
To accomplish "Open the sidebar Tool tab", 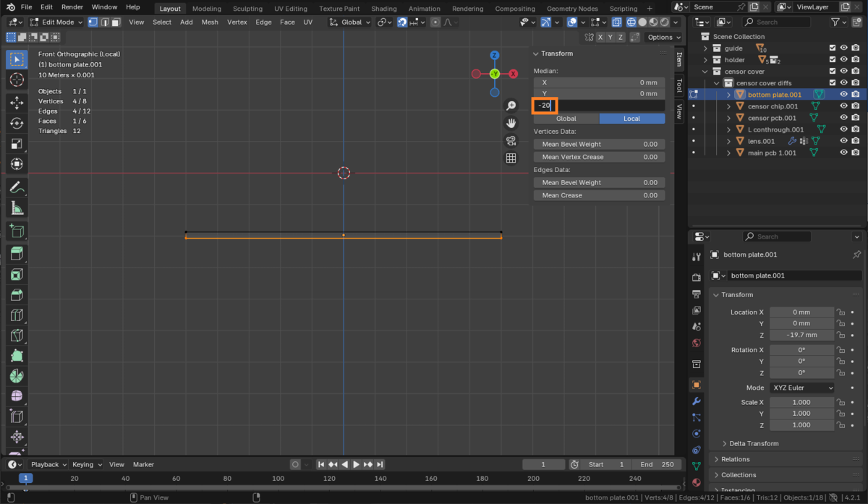I will point(679,85).
